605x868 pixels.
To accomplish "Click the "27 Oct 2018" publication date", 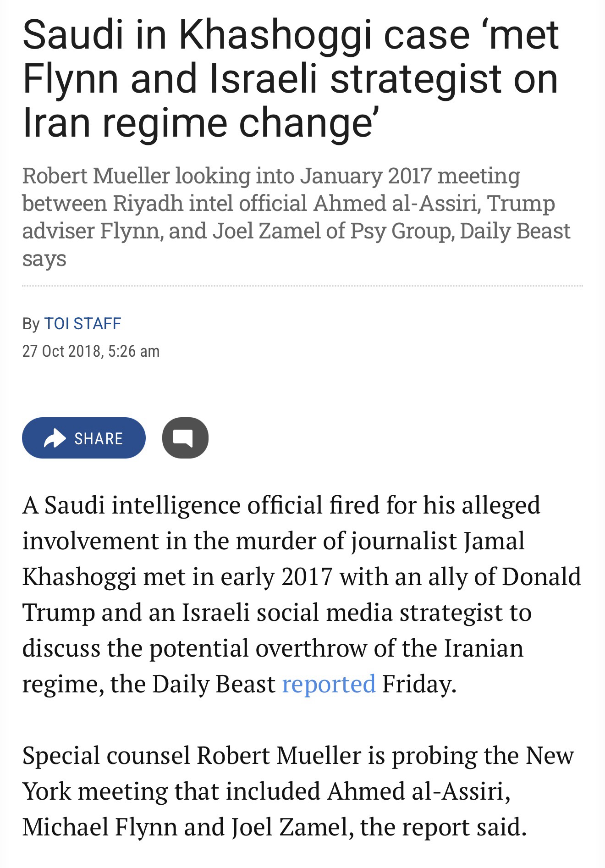I will click(61, 351).
